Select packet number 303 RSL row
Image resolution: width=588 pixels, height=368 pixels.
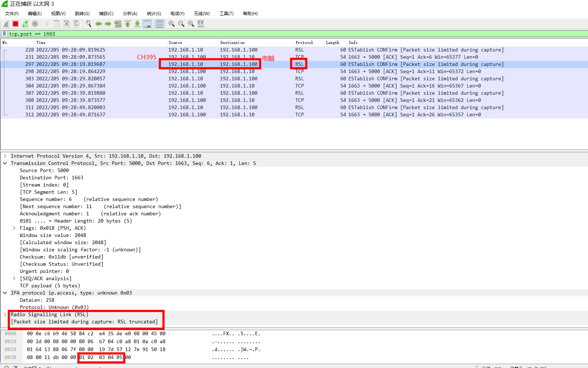coord(294,78)
